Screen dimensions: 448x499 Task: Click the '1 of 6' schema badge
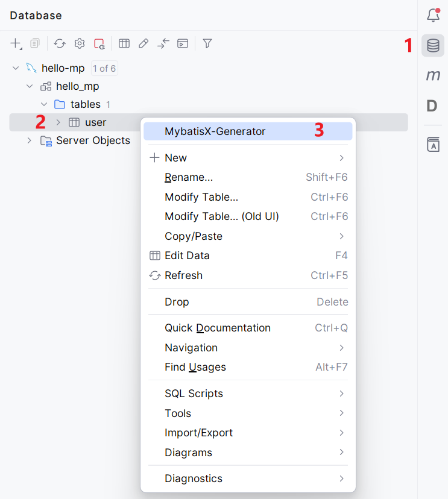click(x=104, y=68)
